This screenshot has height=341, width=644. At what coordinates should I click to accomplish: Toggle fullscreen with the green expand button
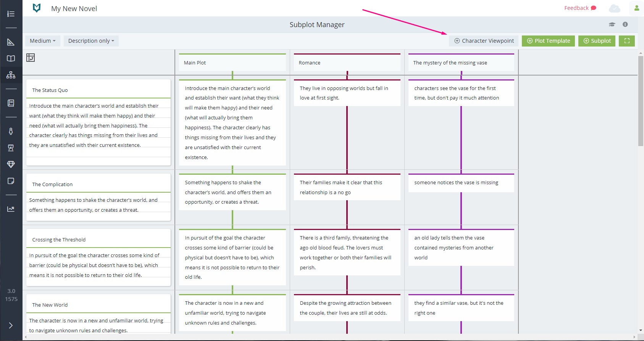(x=627, y=41)
